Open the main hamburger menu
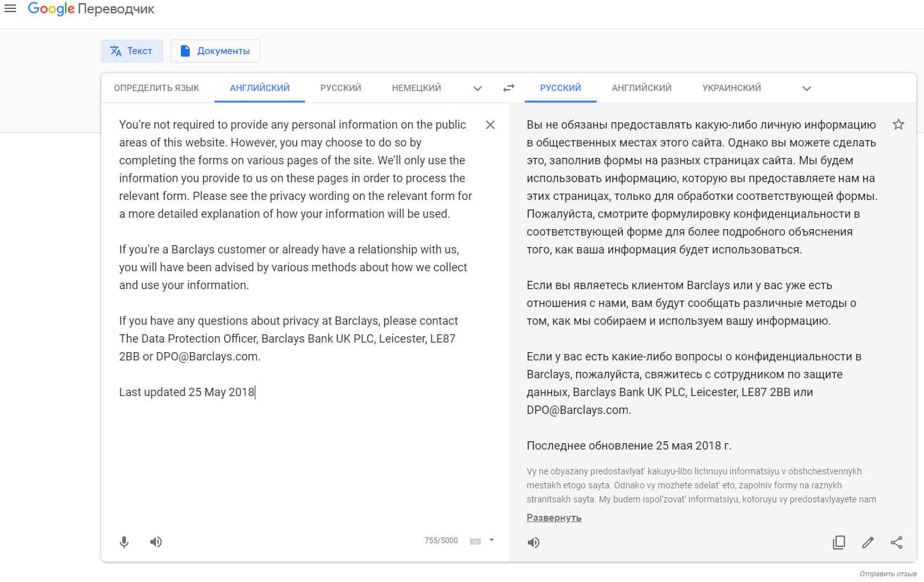 pyautogui.click(x=10, y=9)
